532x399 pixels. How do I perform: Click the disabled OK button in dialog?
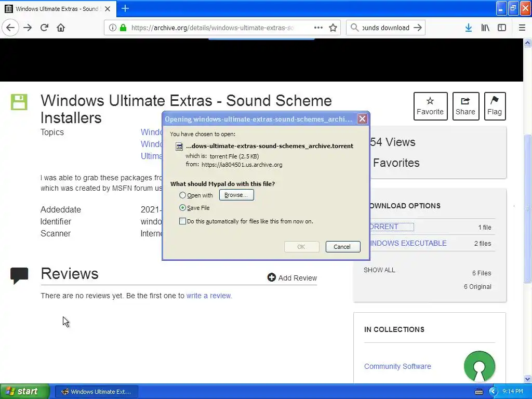point(301,247)
